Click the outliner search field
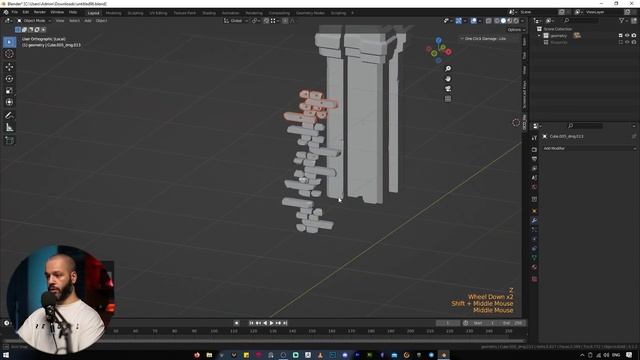This screenshot has height=360, width=640. coord(581,20)
